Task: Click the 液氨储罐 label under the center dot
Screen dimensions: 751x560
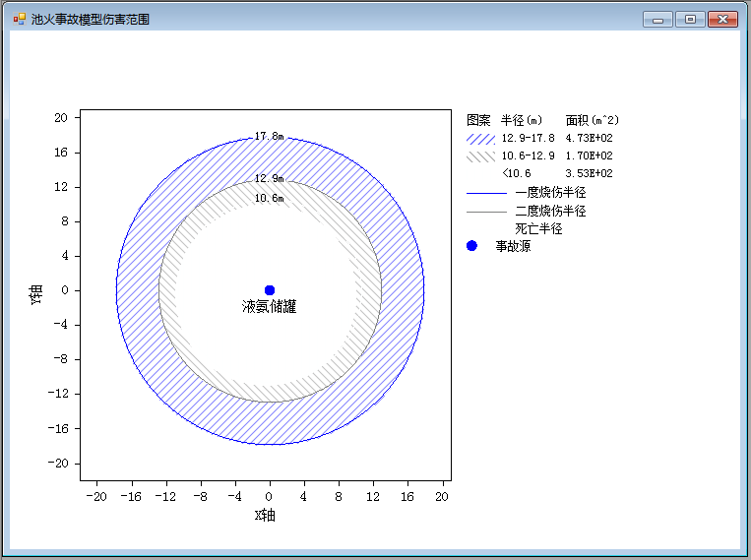Action: (269, 307)
